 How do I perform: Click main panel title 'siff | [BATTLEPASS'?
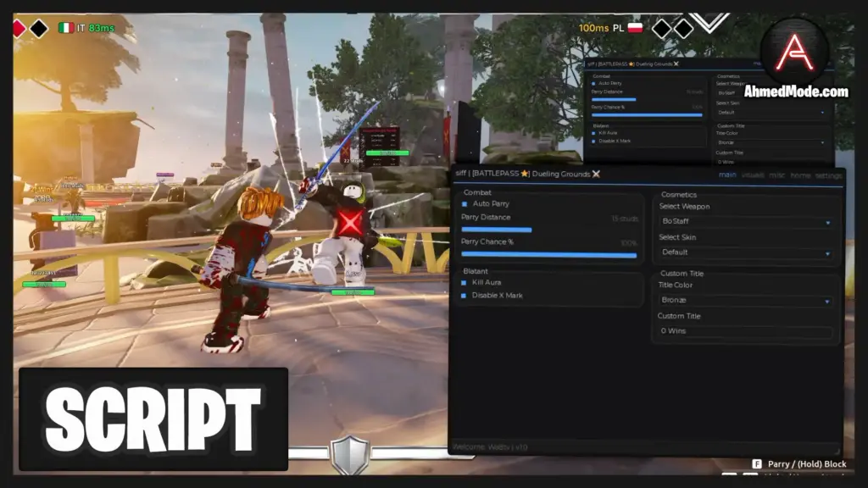pyautogui.click(x=487, y=174)
